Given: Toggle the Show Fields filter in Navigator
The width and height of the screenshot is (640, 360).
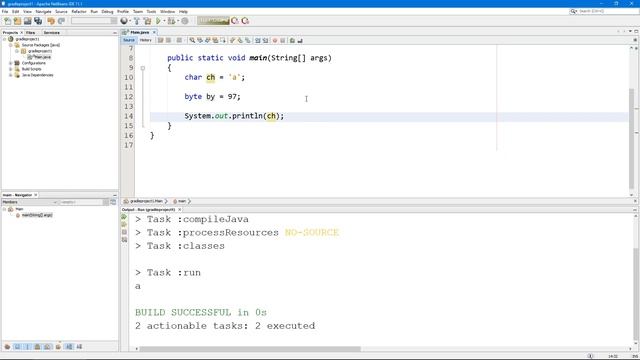Looking at the screenshot, I should tap(17, 347).
